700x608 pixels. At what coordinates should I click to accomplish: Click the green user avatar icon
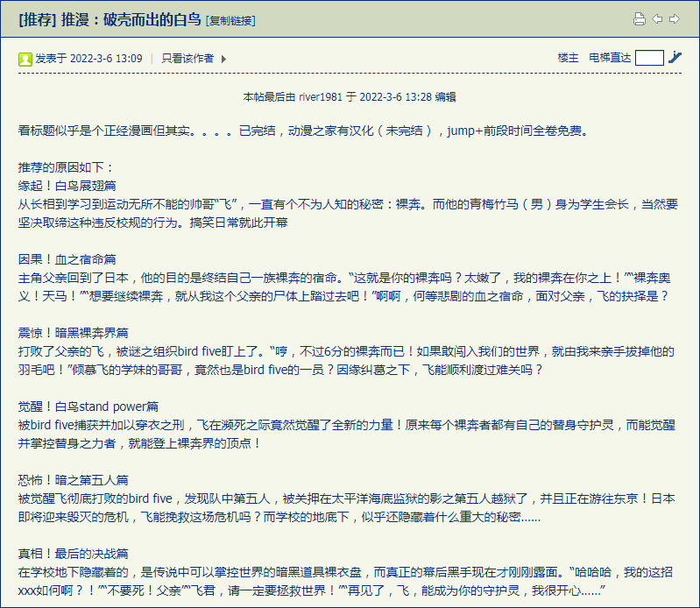[25, 59]
